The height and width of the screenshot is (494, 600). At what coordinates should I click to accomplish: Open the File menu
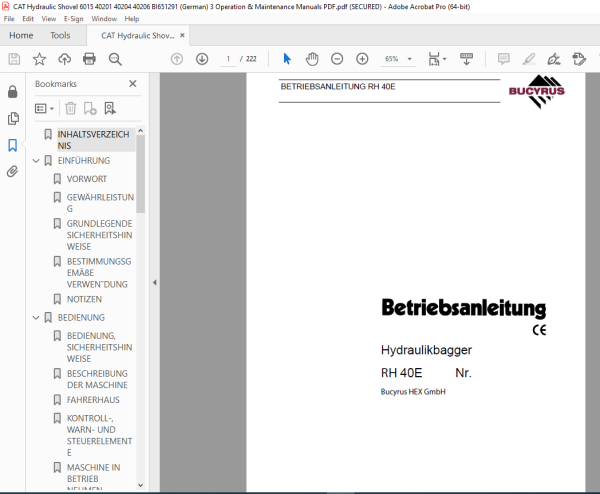9,19
